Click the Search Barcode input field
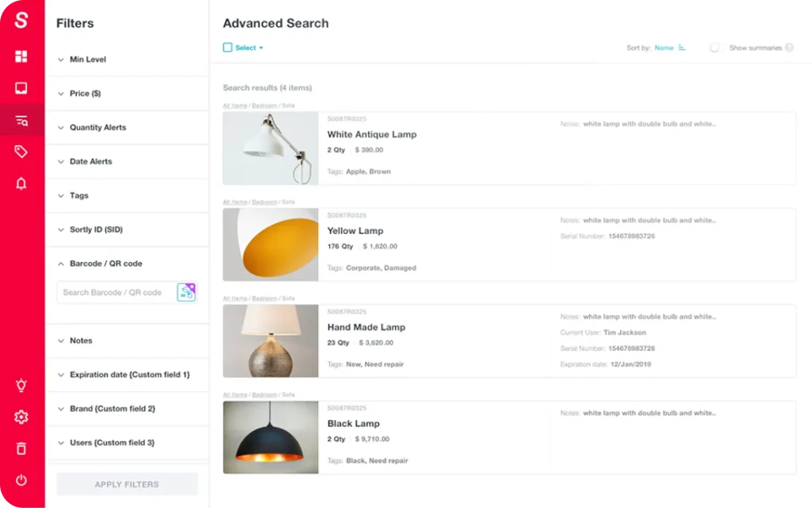The height and width of the screenshot is (508, 812). click(115, 292)
